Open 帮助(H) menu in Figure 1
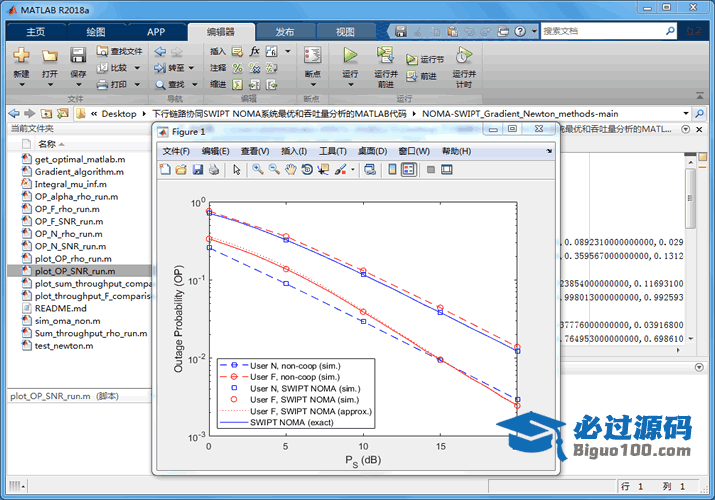 click(x=456, y=151)
